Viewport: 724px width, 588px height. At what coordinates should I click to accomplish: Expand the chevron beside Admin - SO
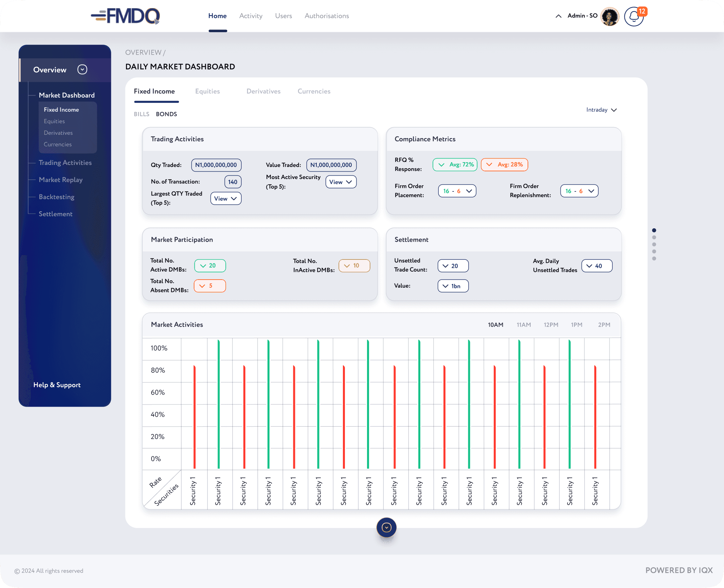[x=558, y=16]
